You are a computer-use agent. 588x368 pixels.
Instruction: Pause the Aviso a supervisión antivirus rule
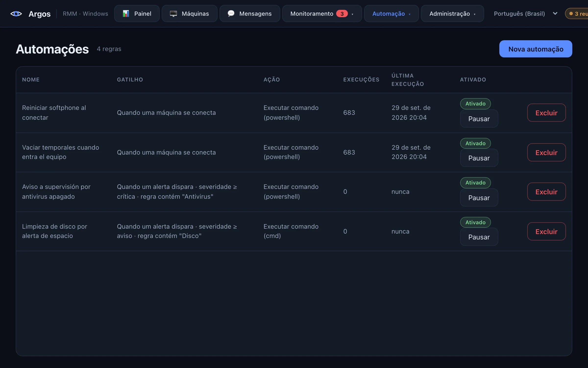tap(479, 198)
